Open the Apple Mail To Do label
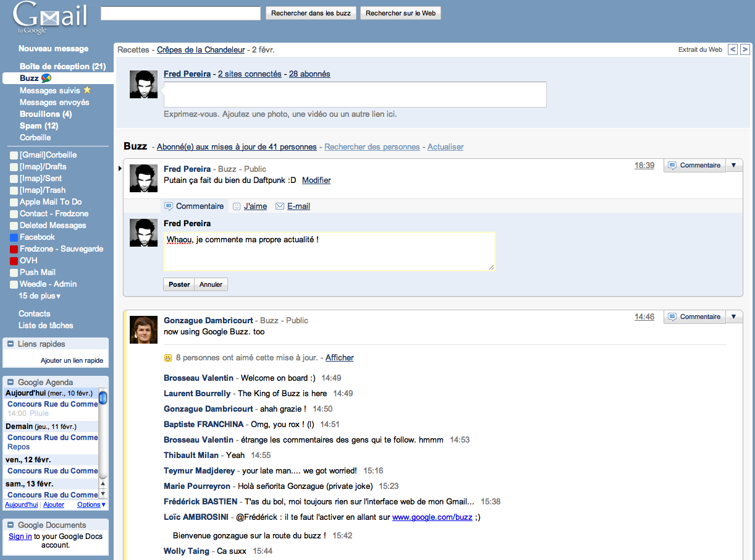Image resolution: width=755 pixels, height=560 pixels. coord(51,202)
